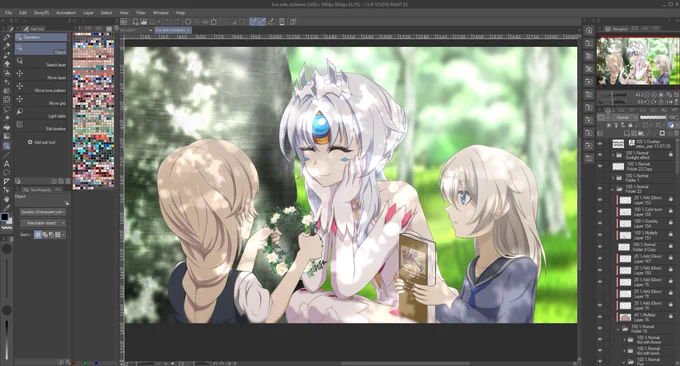Open the Filter menu
The height and width of the screenshot is (366, 680).
(141, 13)
